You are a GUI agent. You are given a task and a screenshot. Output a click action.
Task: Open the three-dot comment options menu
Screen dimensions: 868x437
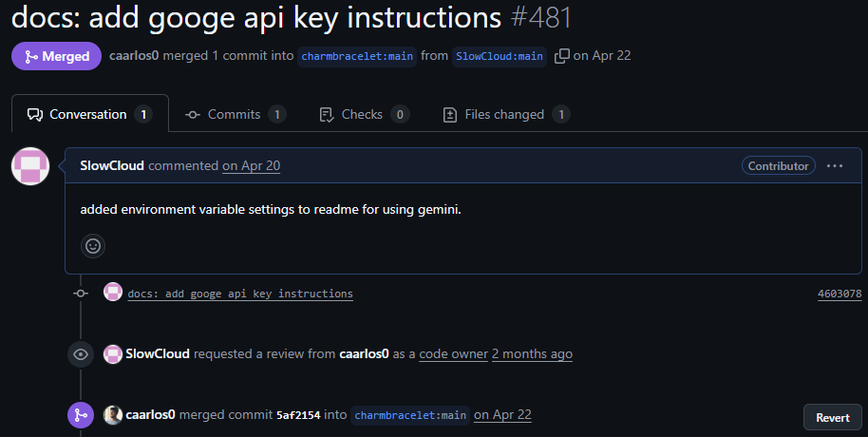834,165
